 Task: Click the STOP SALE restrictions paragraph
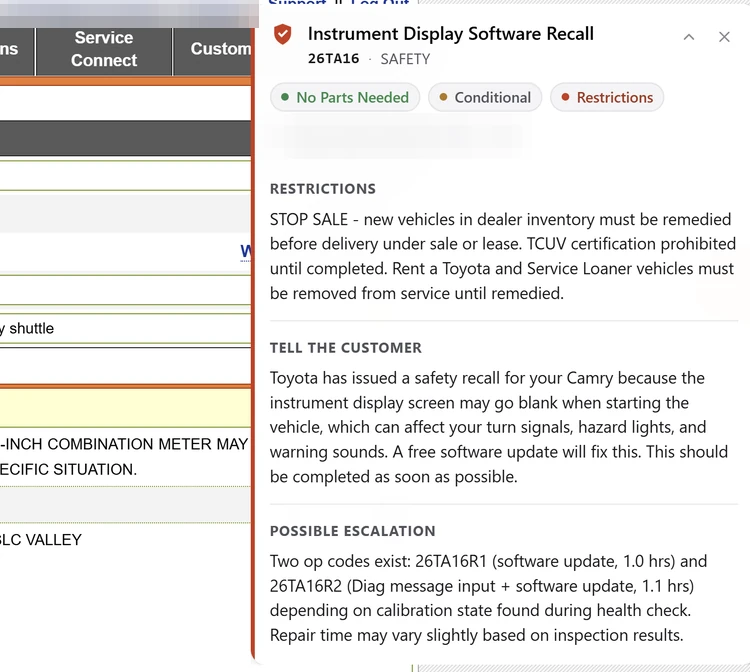[503, 256]
